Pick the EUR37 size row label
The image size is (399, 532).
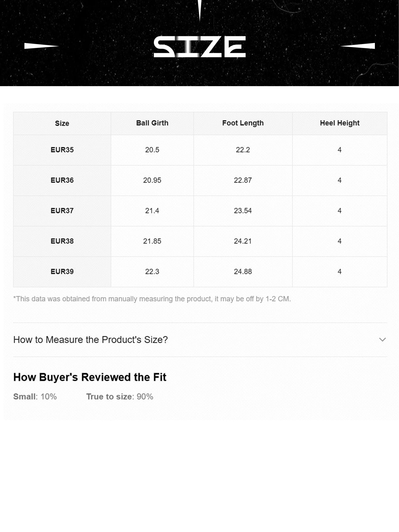(x=62, y=211)
